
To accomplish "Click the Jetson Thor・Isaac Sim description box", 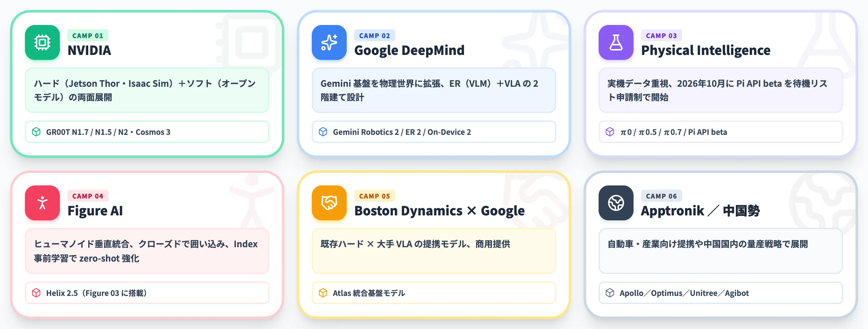I will pos(147,90).
